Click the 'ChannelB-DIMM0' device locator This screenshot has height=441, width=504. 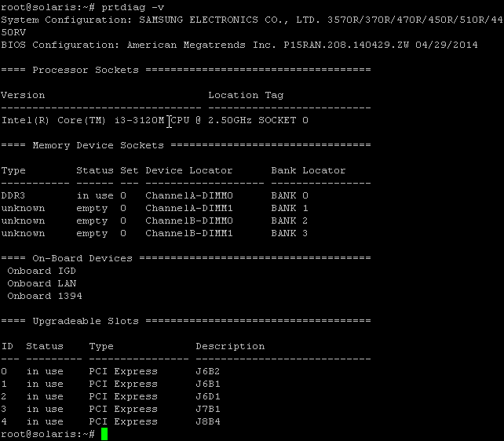[x=189, y=220]
